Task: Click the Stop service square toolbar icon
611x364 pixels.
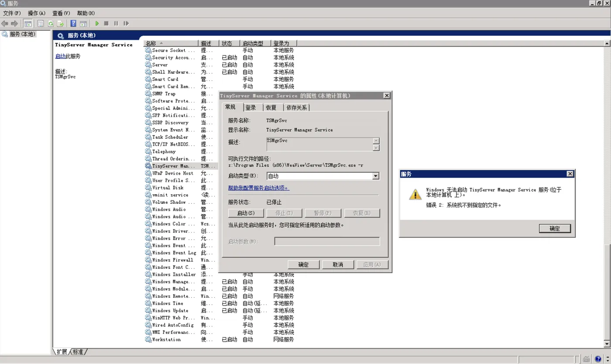Action: pyautogui.click(x=106, y=24)
